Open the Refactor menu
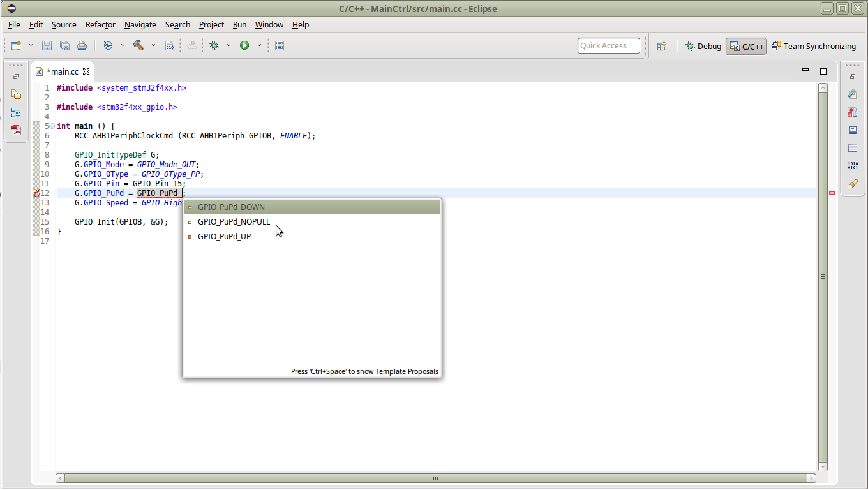Image resolution: width=868 pixels, height=490 pixels. click(100, 24)
